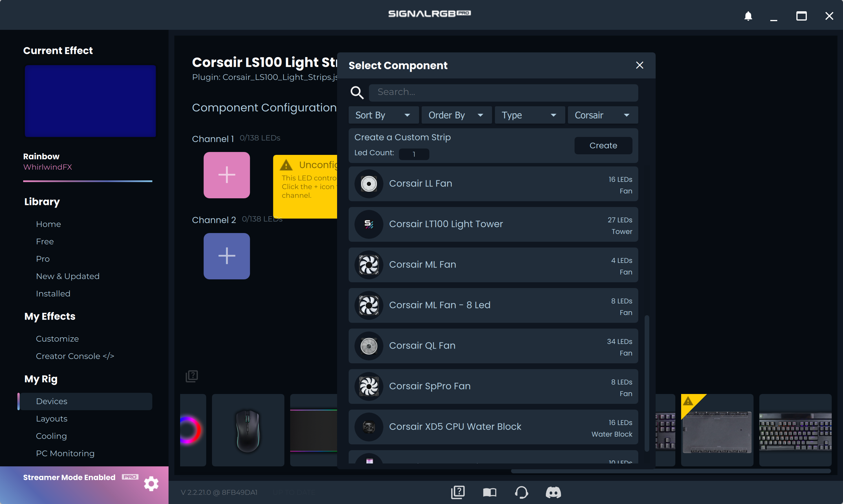Click the current effect preview

pyautogui.click(x=90, y=101)
